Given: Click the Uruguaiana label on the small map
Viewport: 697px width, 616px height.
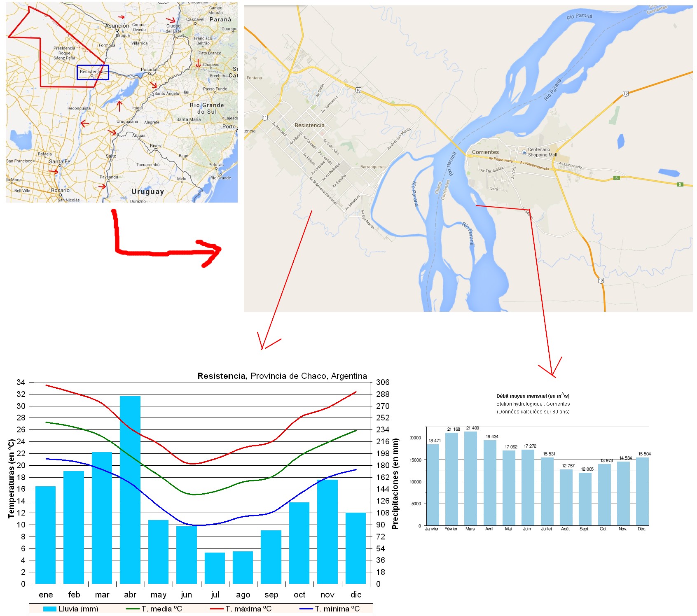Looking at the screenshot, I should [x=127, y=121].
